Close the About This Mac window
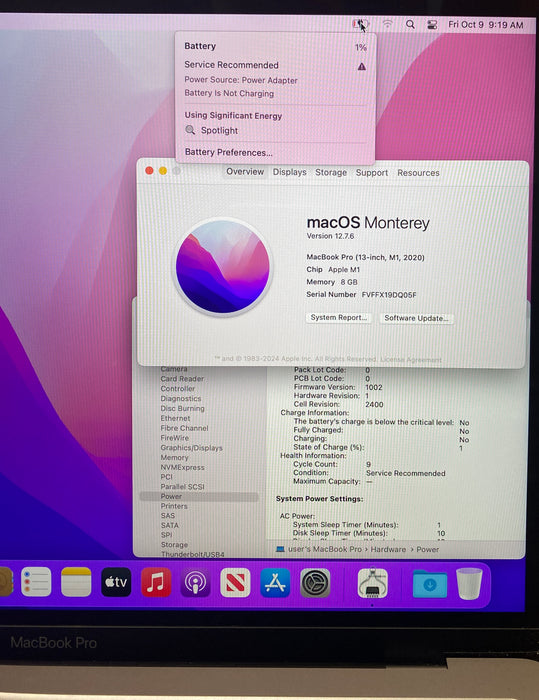This screenshot has width=539, height=700. point(150,171)
